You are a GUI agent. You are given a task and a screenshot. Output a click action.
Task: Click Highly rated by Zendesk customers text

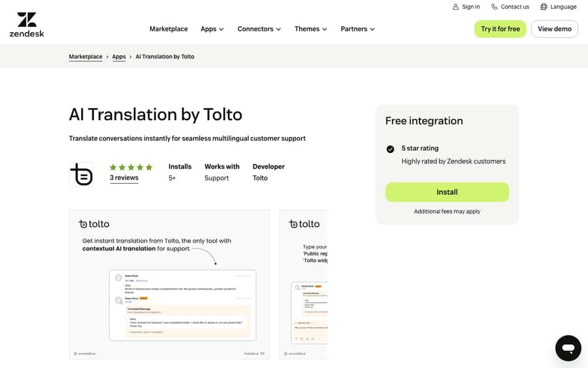(453, 161)
